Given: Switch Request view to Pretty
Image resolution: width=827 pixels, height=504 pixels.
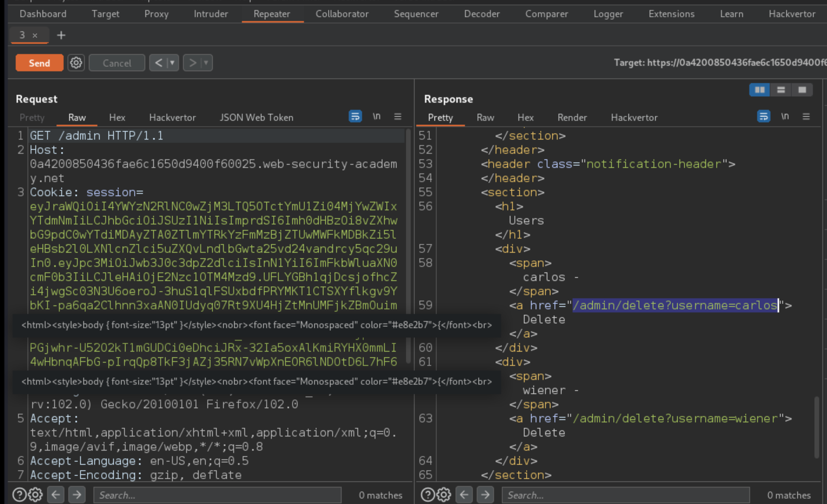Looking at the screenshot, I should coord(32,118).
